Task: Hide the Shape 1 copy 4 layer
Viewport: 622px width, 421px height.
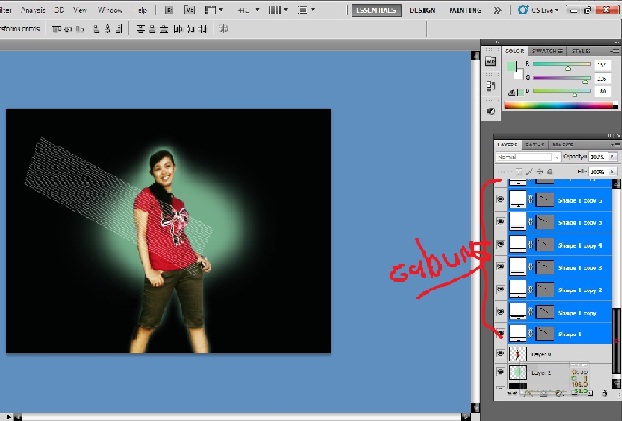Action: coord(501,244)
